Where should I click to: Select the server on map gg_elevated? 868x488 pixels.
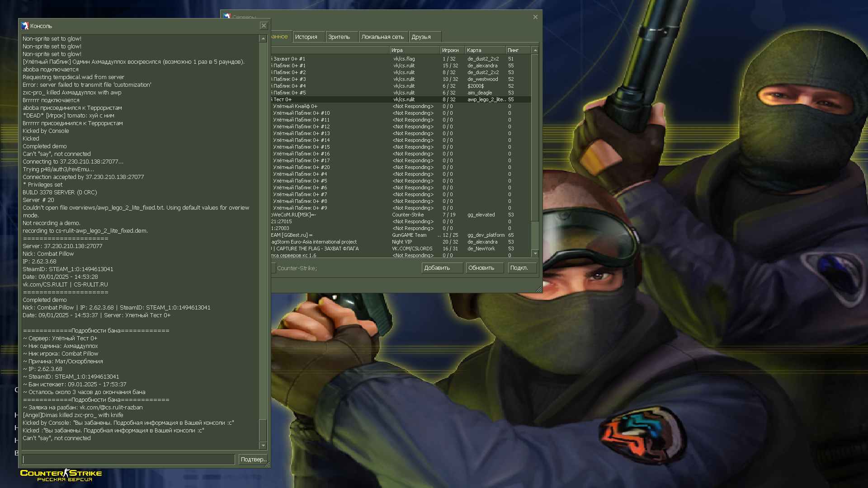(401, 215)
